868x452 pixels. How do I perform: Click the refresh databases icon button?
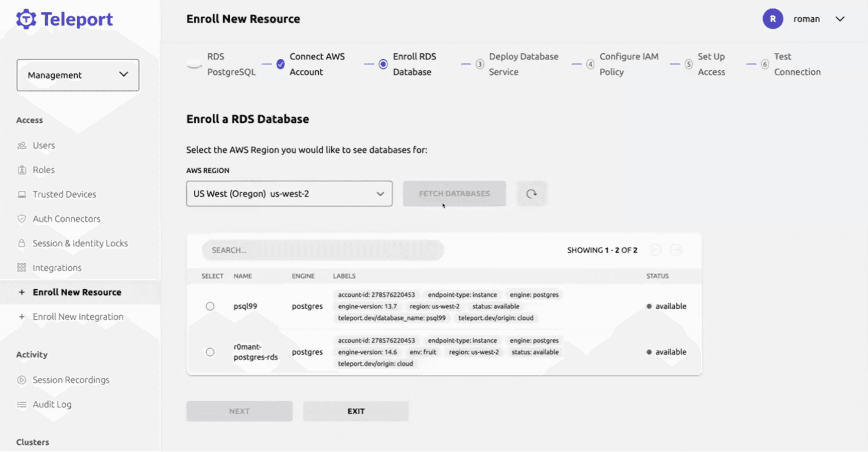pos(531,194)
